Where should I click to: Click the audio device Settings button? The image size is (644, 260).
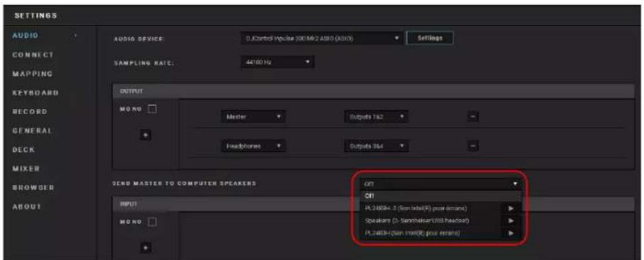pos(430,38)
